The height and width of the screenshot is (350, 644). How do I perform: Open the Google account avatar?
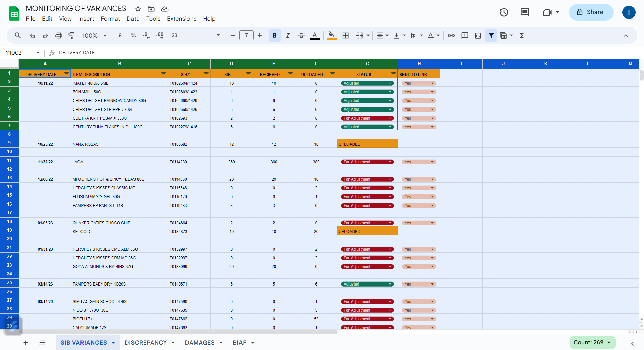point(629,12)
